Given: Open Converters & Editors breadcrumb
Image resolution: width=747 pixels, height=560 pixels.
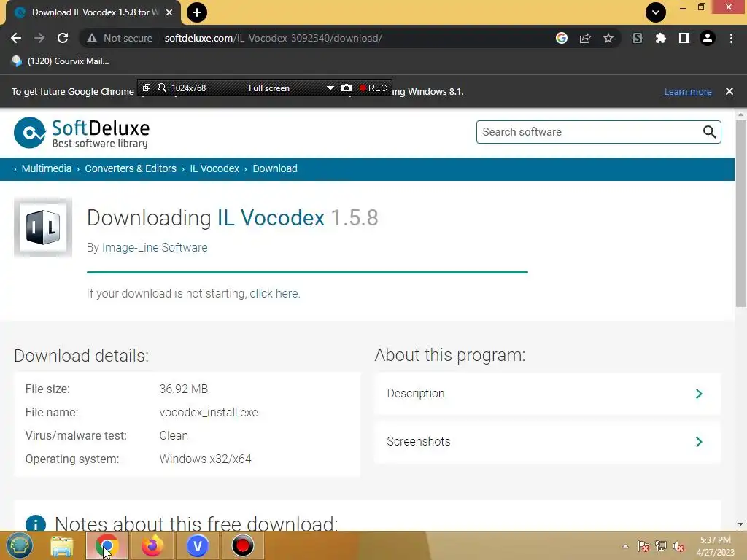Looking at the screenshot, I should click(131, 168).
